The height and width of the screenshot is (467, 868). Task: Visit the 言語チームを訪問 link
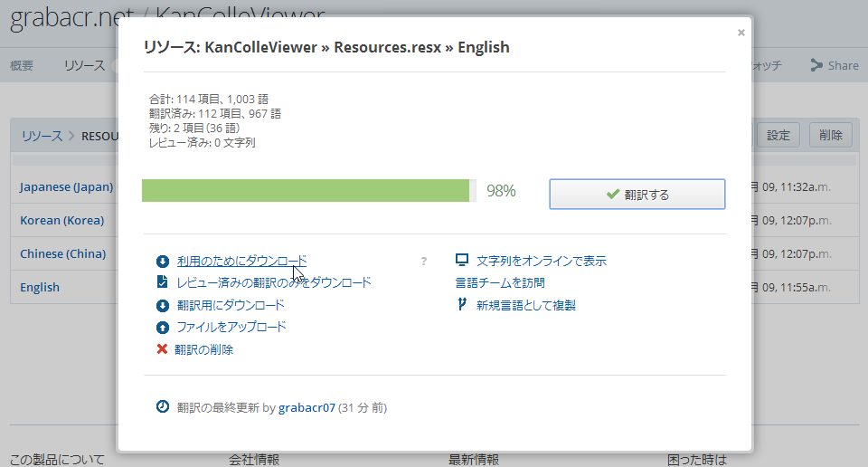[x=500, y=282]
